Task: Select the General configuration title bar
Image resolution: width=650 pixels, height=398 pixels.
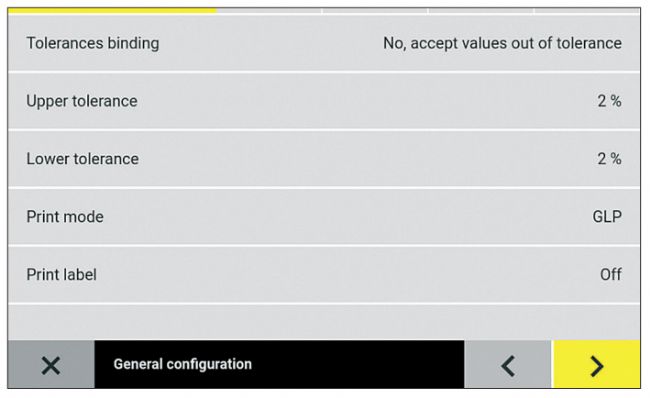Action: [279, 365]
